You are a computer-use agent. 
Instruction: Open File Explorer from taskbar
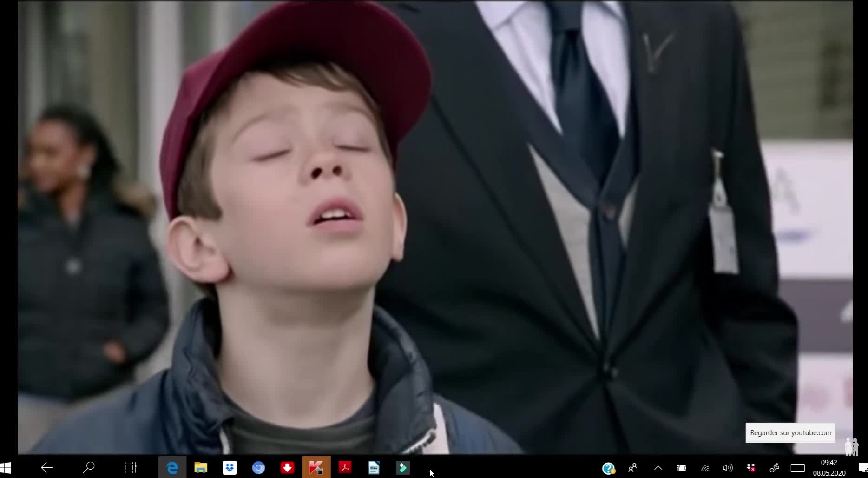click(201, 468)
